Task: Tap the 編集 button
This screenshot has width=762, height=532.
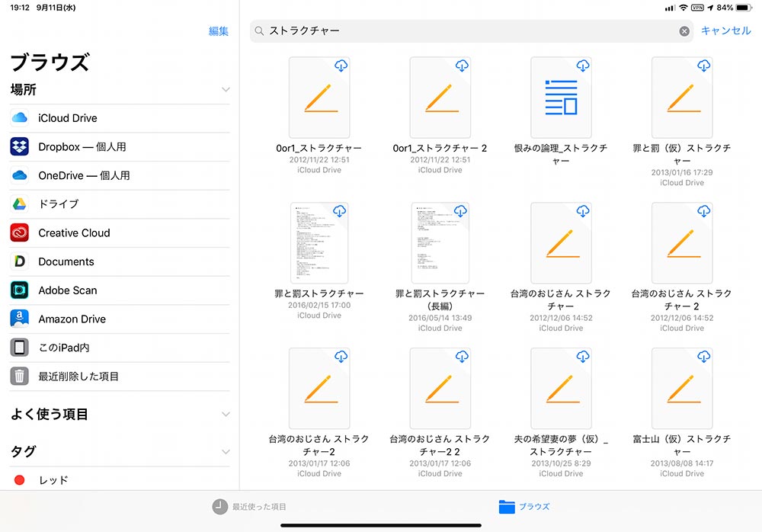Action: click(x=219, y=31)
